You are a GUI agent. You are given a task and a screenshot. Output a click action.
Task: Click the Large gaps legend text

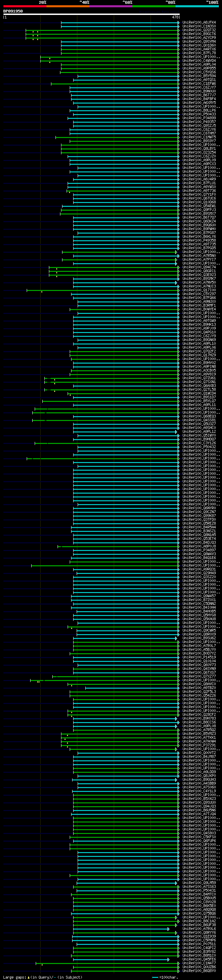[15, 977]
